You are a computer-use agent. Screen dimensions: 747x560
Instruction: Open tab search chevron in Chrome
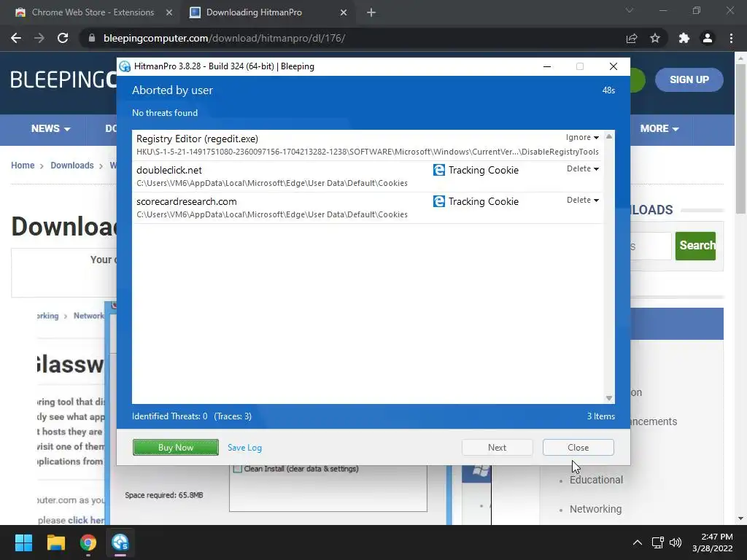630,10
